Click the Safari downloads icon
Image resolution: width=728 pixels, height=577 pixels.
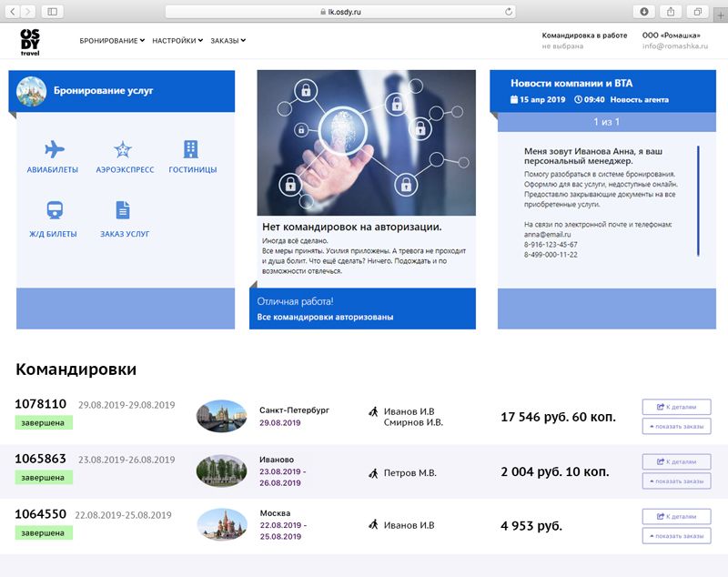coord(644,11)
